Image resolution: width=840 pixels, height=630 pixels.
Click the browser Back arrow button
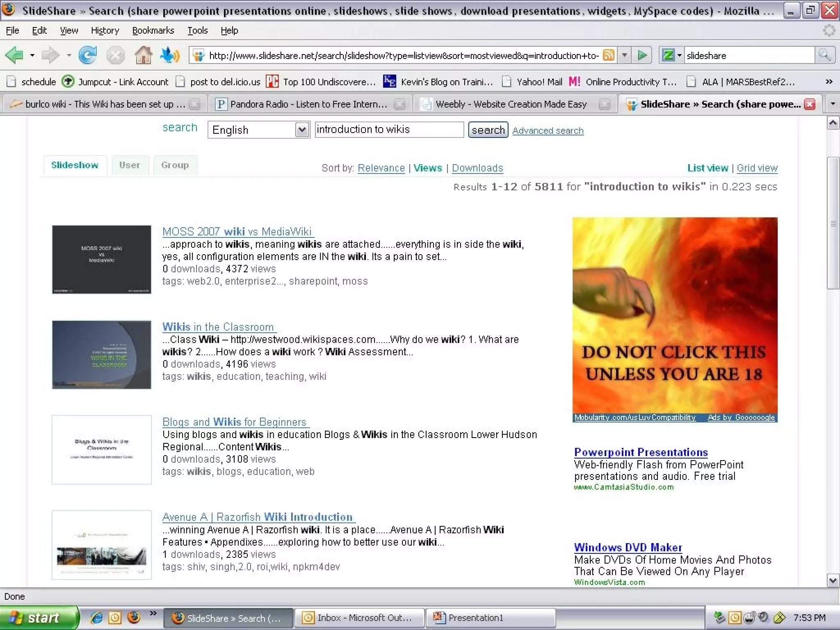[15, 55]
